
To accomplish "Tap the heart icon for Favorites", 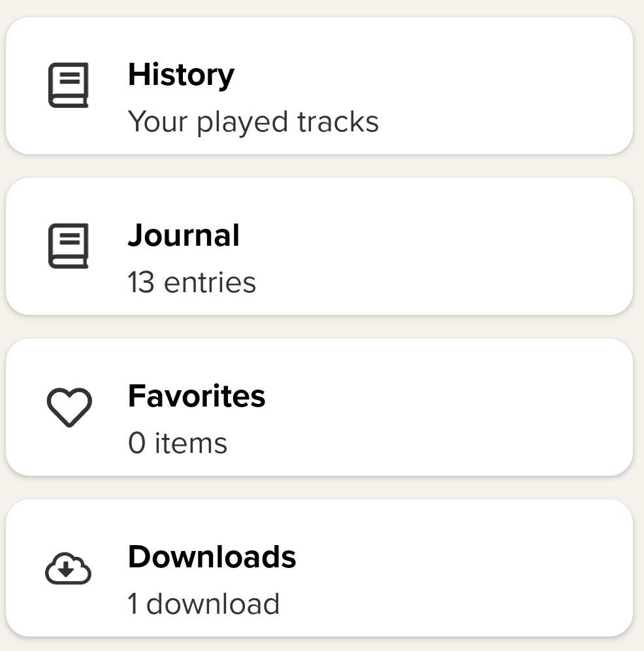I will [69, 407].
